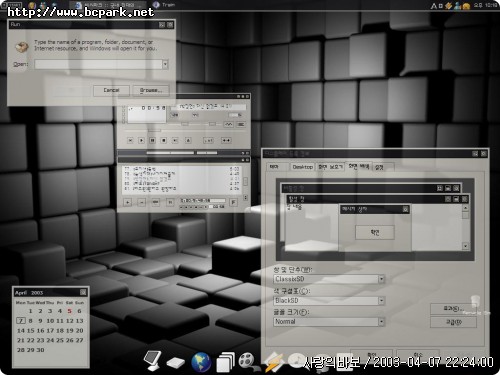Image resolution: width=500 pixels, height=375 pixels.
Task: Pause playback in the media player
Action: click(152, 141)
